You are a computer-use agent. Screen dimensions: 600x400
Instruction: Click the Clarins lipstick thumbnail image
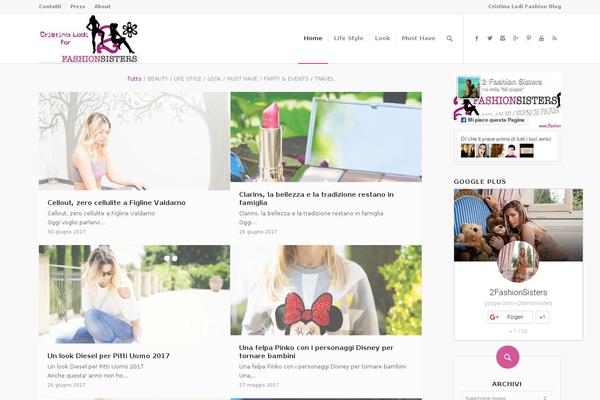click(x=326, y=137)
